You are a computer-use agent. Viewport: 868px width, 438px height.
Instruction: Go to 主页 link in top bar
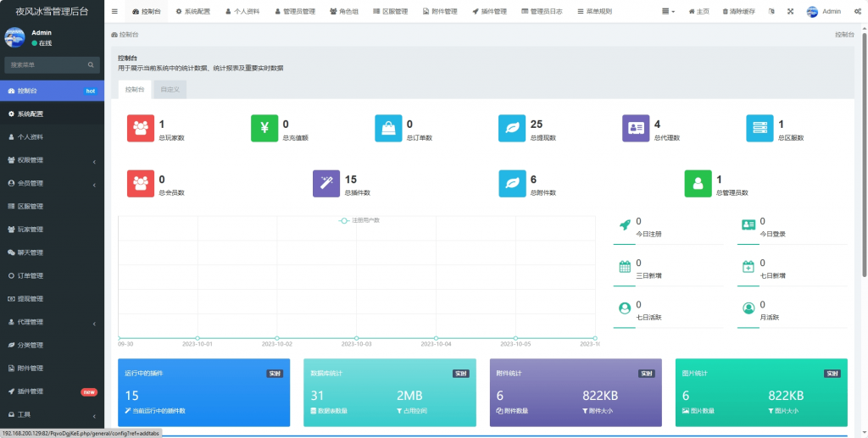[x=698, y=11]
